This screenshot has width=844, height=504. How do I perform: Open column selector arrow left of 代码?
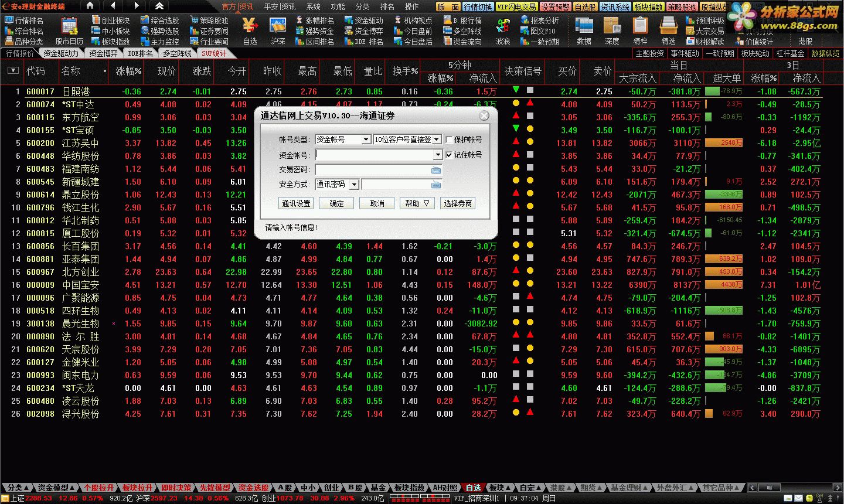(x=13, y=71)
